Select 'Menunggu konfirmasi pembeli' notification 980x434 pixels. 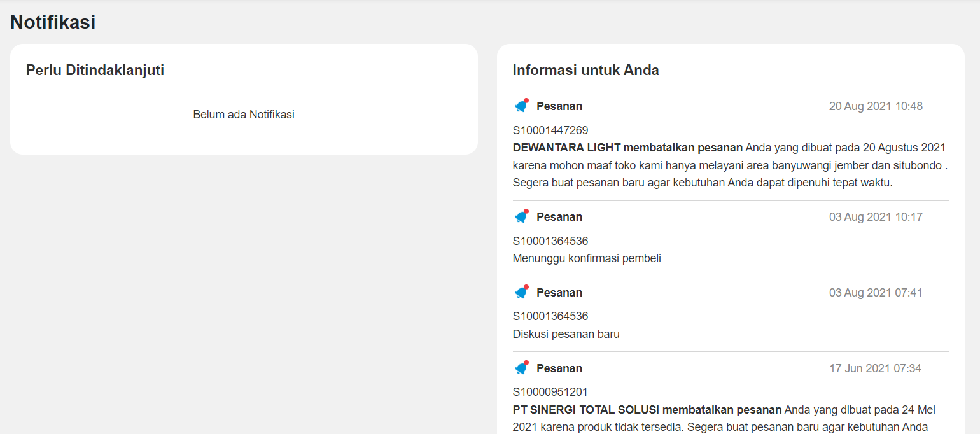tap(587, 258)
